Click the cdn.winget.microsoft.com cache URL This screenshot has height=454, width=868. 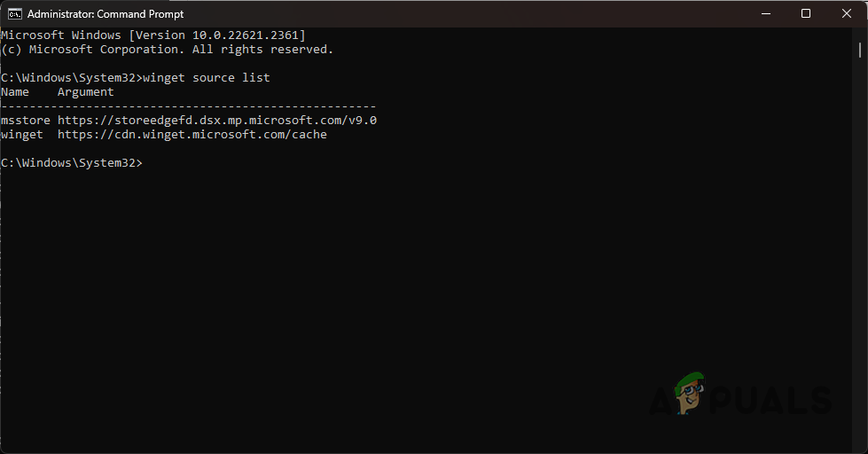coord(192,134)
